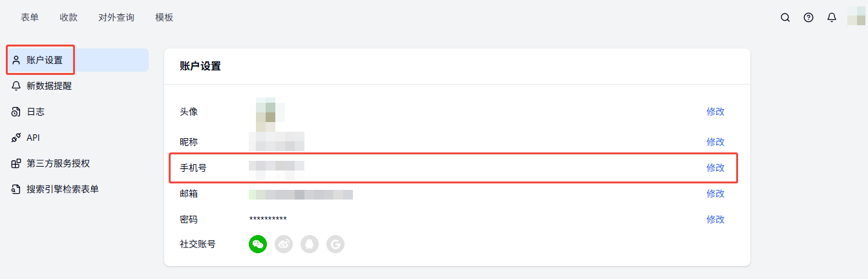
Task: Click the QQ social account icon
Action: click(310, 244)
